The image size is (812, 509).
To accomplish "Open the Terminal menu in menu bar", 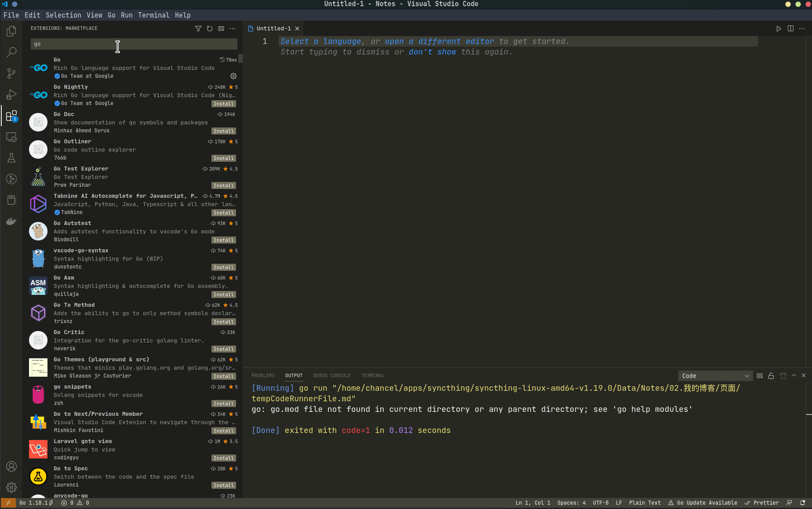I will pos(153,15).
